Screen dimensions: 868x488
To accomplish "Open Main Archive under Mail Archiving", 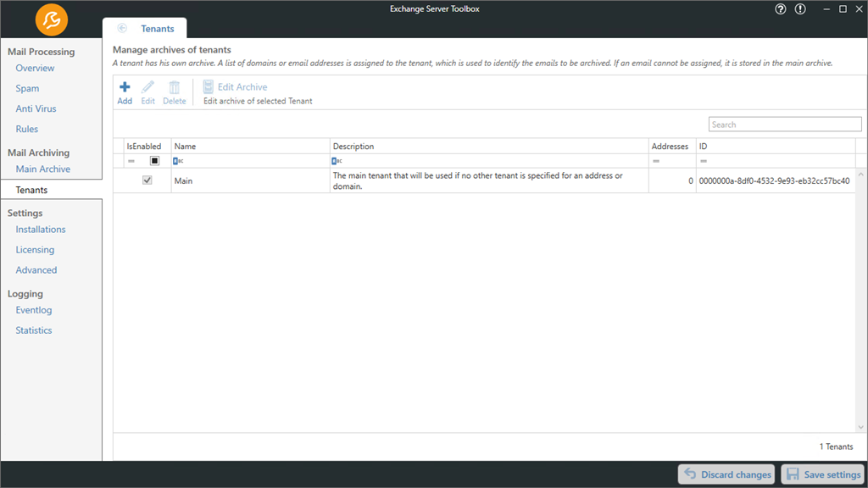I will [42, 169].
